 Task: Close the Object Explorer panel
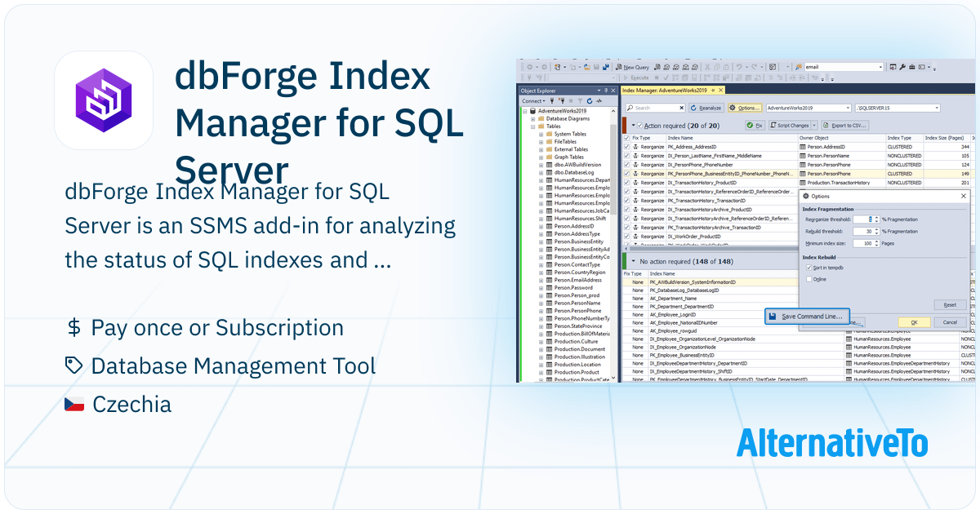[613, 91]
